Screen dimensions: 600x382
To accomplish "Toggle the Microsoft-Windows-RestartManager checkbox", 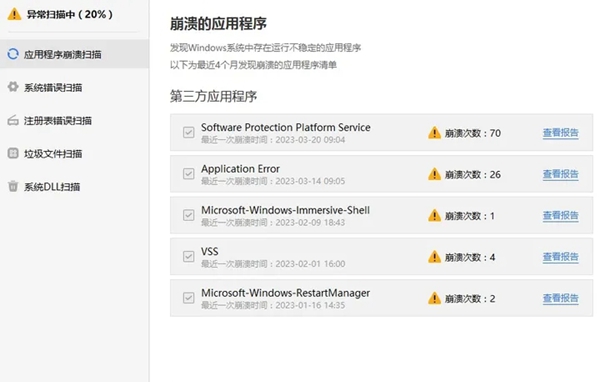I will point(189,298).
